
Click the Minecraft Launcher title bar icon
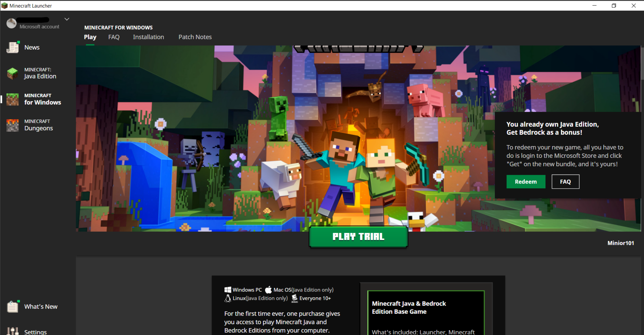pyautogui.click(x=4, y=6)
